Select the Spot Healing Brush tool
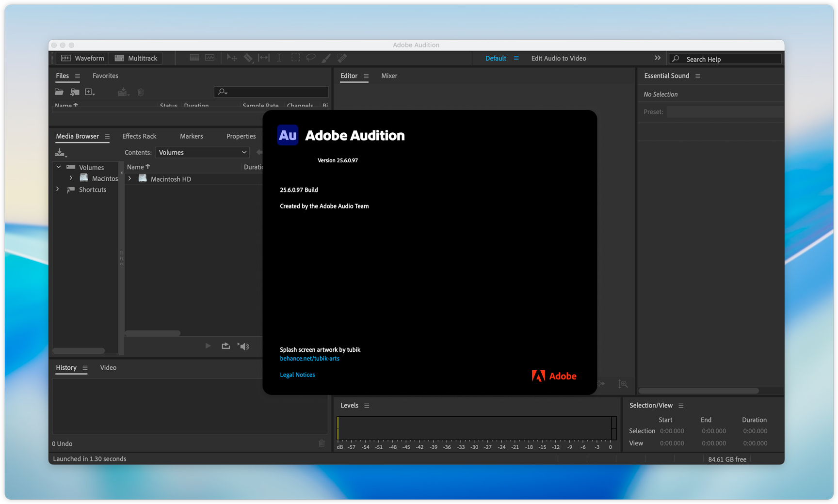Screen dimensions: 838x504 [x=342, y=58]
